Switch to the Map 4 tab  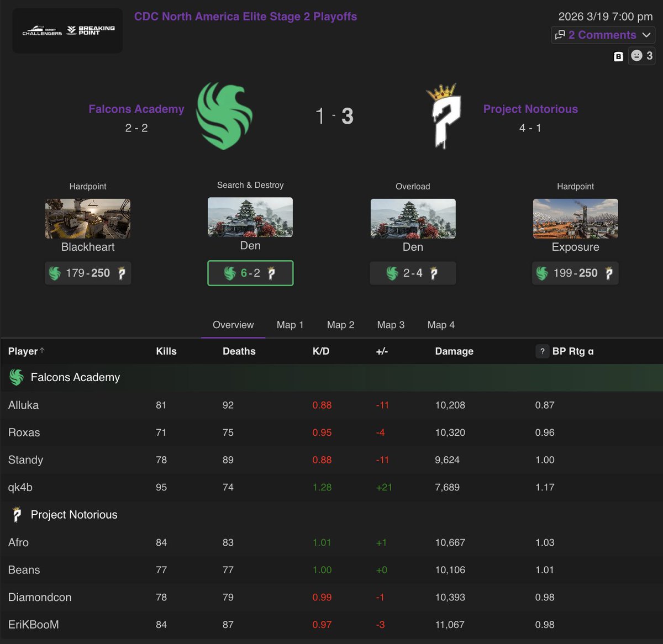tap(441, 325)
